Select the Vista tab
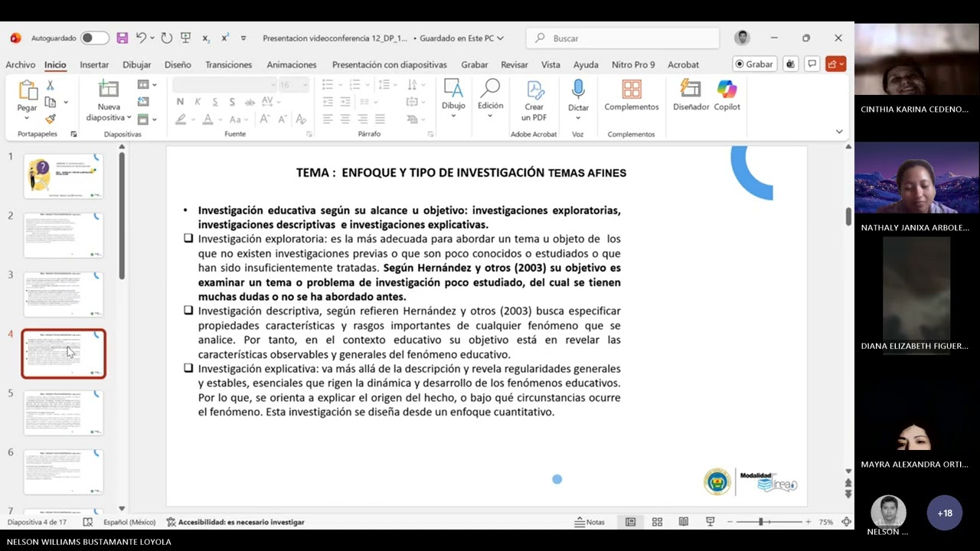This screenshot has height=551, width=980. 550,64
